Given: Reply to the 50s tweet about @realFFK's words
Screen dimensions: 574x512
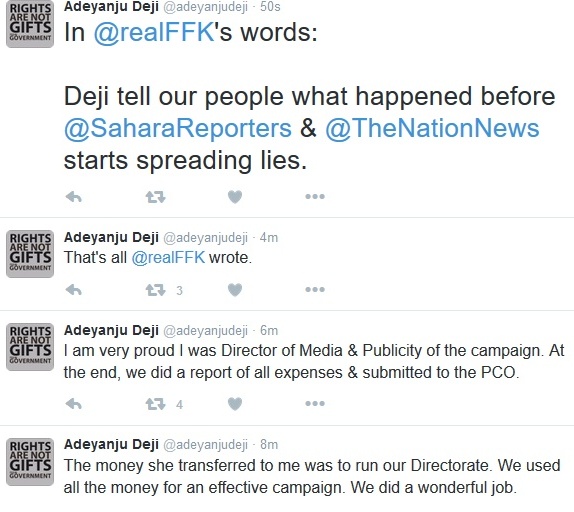Looking at the screenshot, I should [74, 197].
